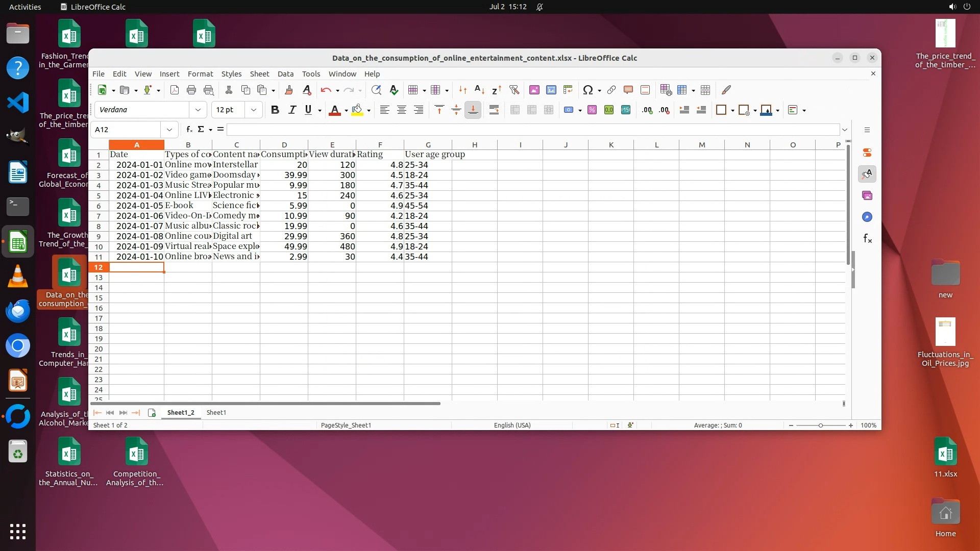Image resolution: width=980 pixels, height=551 pixels.
Task: Click the Format as Percent icon
Action: click(592, 110)
